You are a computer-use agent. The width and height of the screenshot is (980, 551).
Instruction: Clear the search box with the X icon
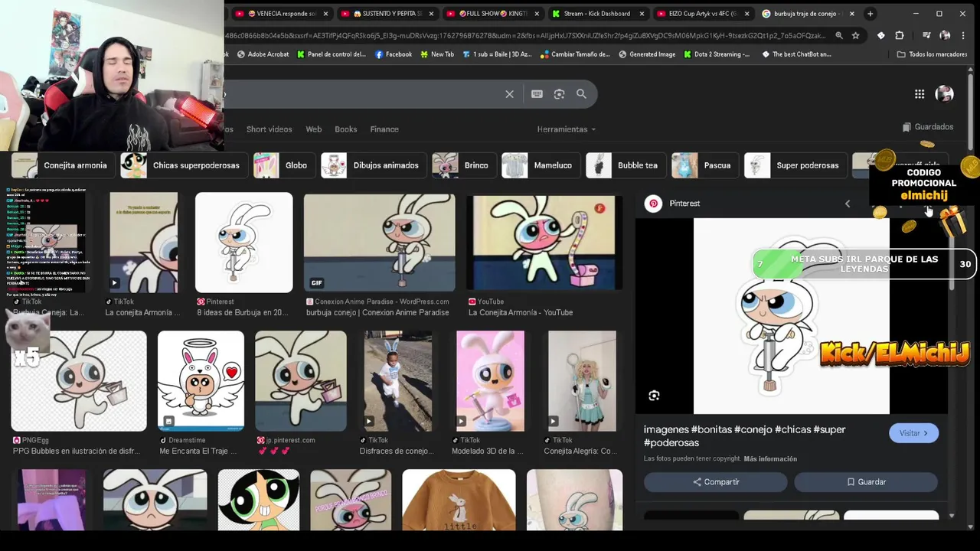(x=509, y=94)
